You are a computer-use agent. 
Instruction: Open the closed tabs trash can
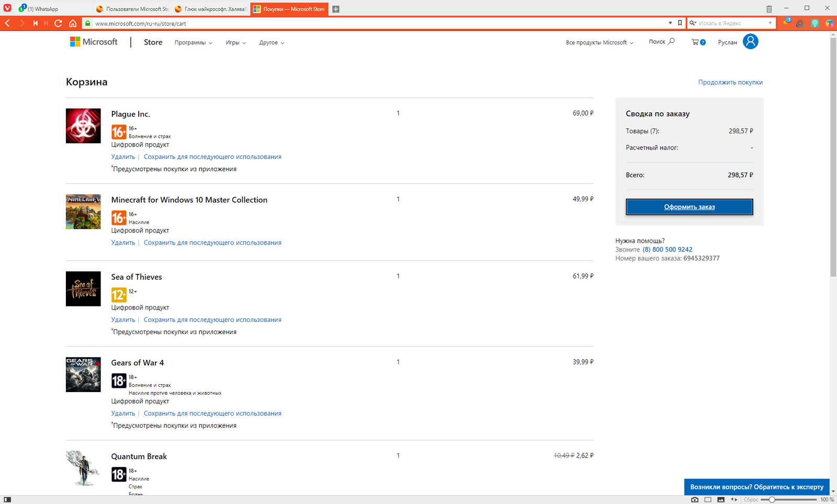pyautogui.click(x=769, y=9)
